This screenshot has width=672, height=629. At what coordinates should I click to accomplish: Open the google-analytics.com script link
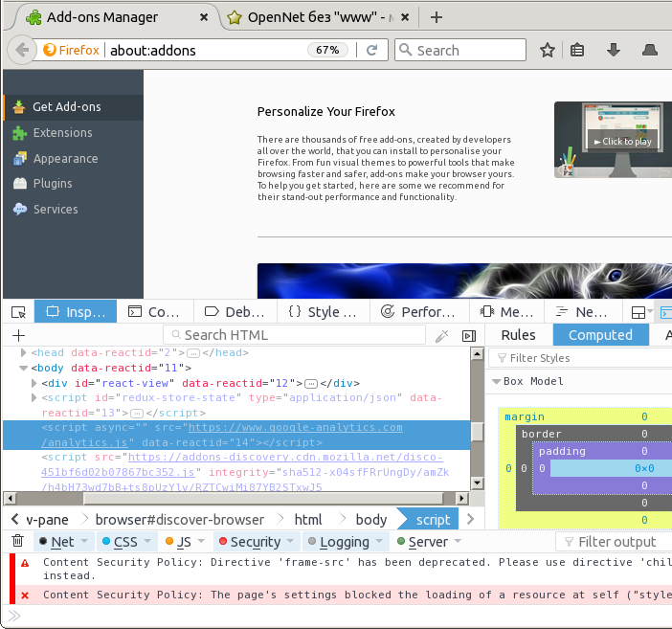295,428
